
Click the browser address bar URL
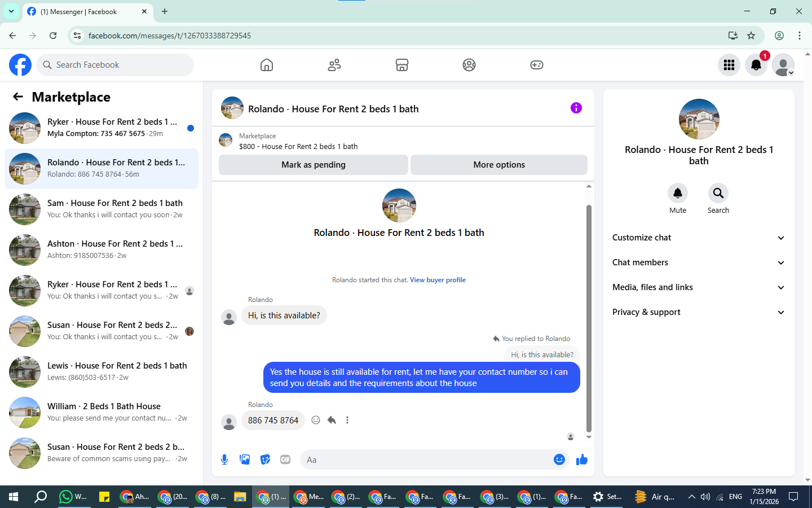click(x=170, y=36)
